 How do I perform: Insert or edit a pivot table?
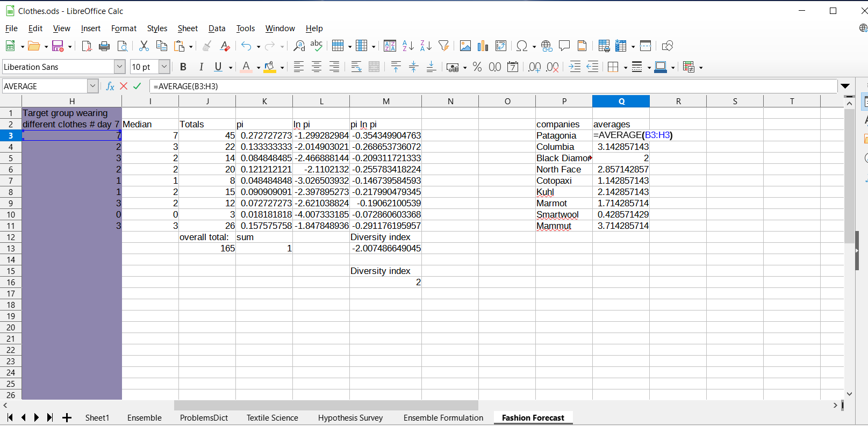pos(501,46)
